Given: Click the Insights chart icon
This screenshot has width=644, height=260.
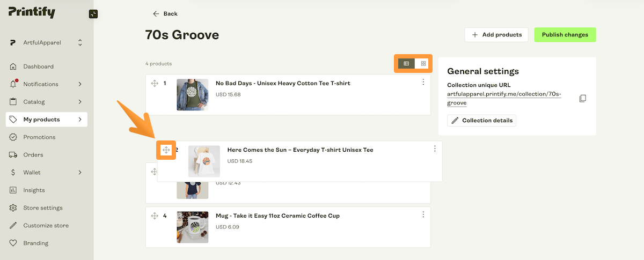Looking at the screenshot, I should pyautogui.click(x=13, y=190).
